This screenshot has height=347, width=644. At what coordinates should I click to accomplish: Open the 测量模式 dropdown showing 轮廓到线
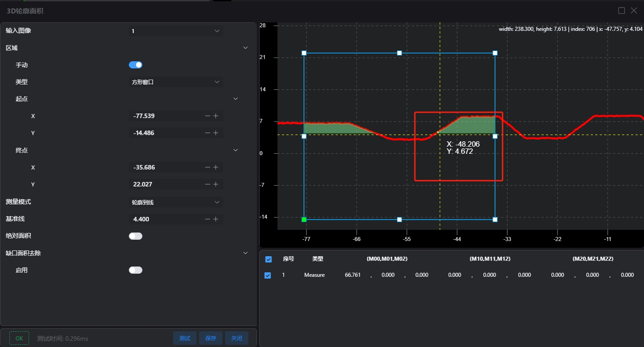(176, 202)
